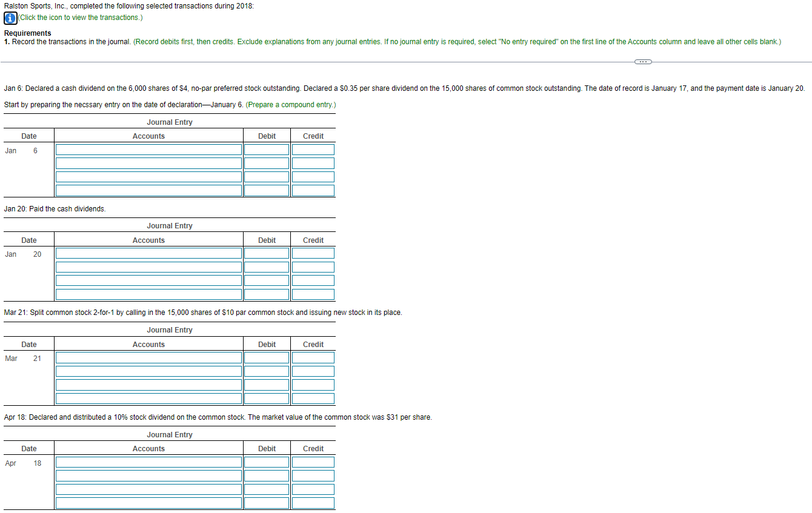The width and height of the screenshot is (812, 513).
Task: Open the Mar 21 entry second-row Accounts field
Action: [x=149, y=371]
